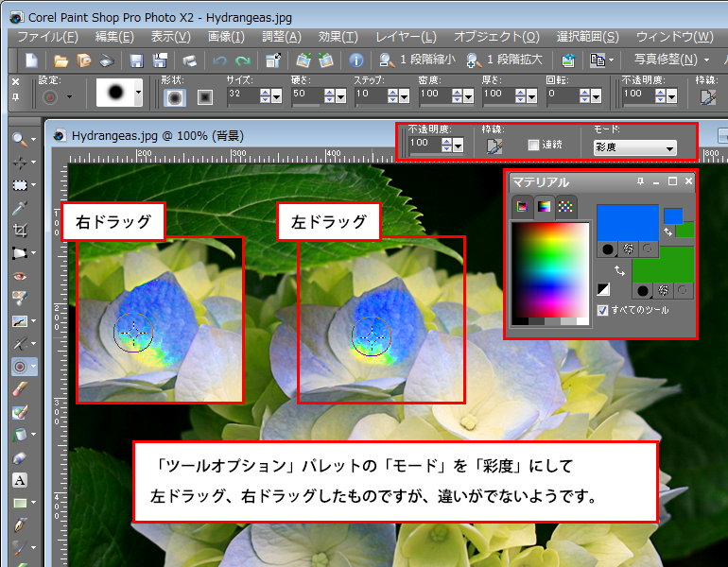Click the New file icon

point(31,60)
